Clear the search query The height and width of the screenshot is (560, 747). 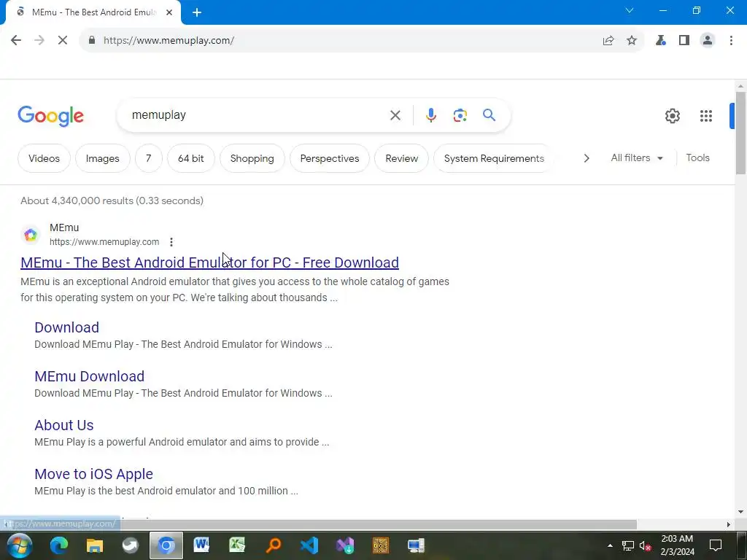395,115
